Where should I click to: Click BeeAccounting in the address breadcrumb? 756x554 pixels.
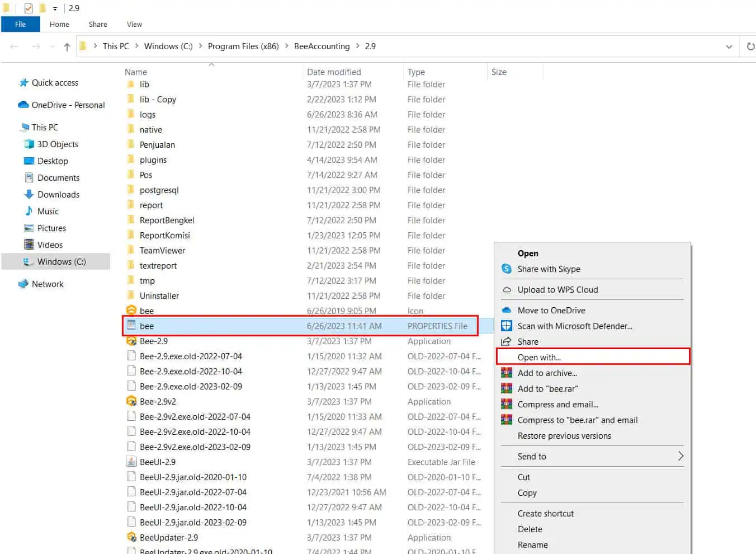[322, 46]
